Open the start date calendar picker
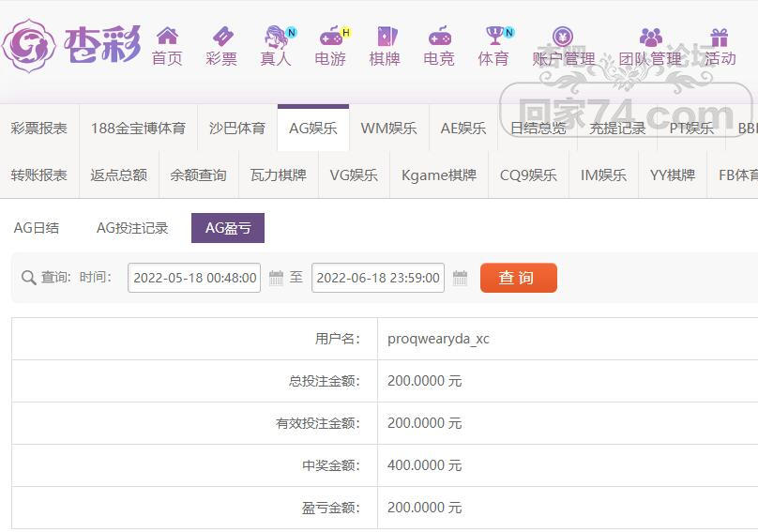The image size is (758, 532). (x=276, y=278)
